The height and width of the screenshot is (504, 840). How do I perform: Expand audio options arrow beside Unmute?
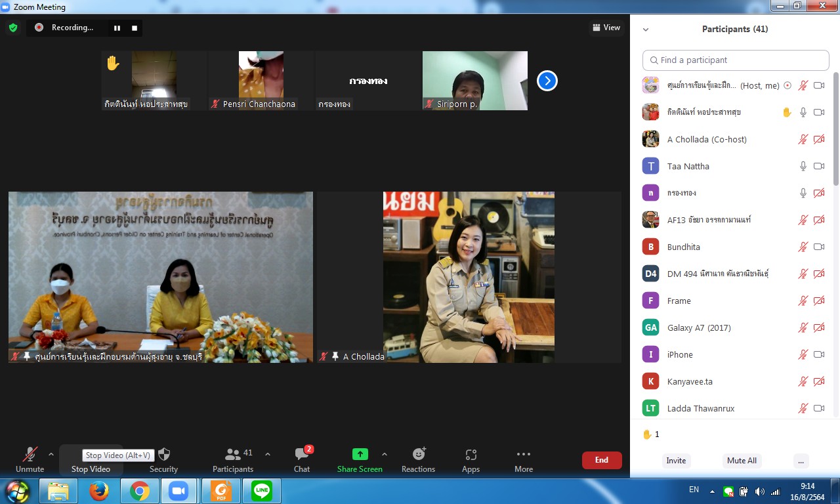point(51,454)
